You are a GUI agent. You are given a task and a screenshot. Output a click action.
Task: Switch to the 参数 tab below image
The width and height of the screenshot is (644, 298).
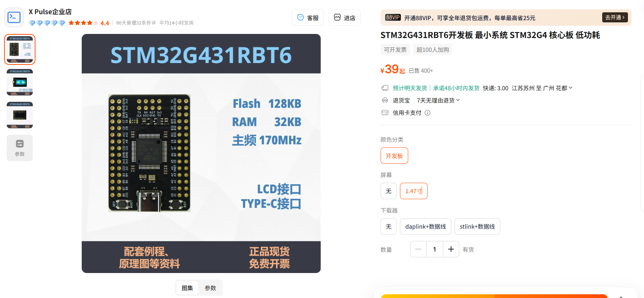tap(210, 288)
